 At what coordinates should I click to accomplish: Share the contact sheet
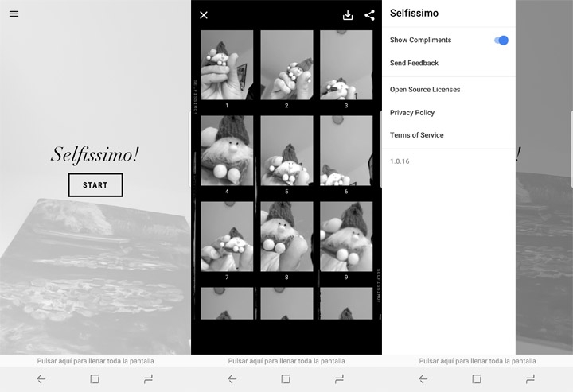click(370, 15)
